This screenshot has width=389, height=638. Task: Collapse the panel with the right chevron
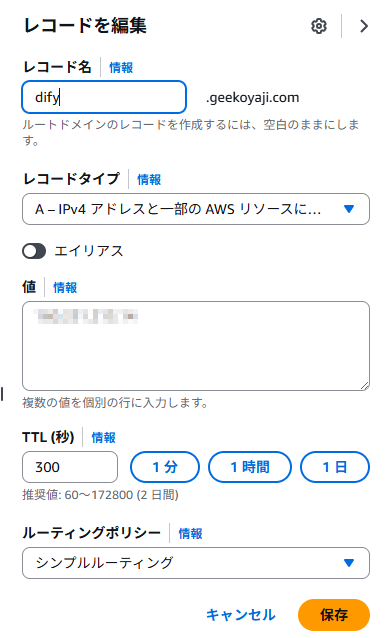[364, 26]
